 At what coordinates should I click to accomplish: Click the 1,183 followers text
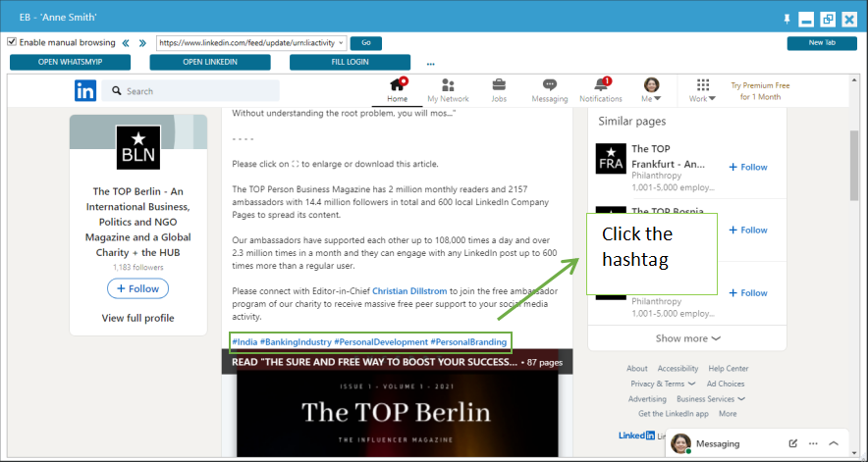tap(137, 267)
